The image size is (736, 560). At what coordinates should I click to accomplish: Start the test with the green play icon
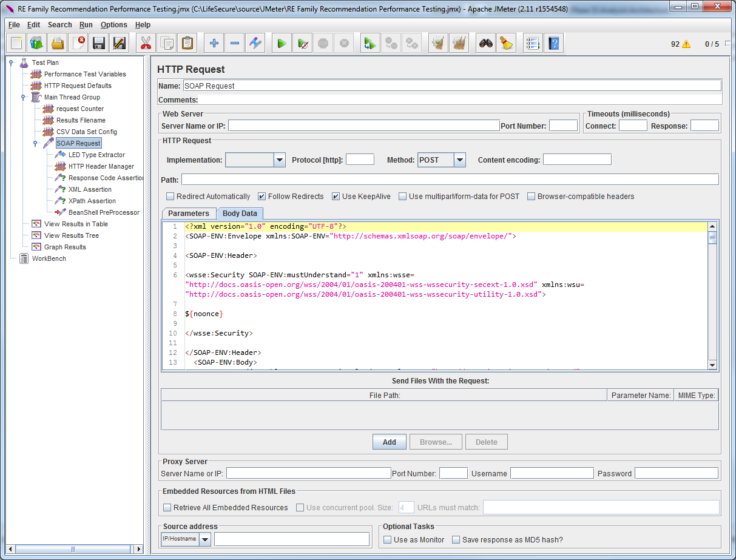point(282,42)
